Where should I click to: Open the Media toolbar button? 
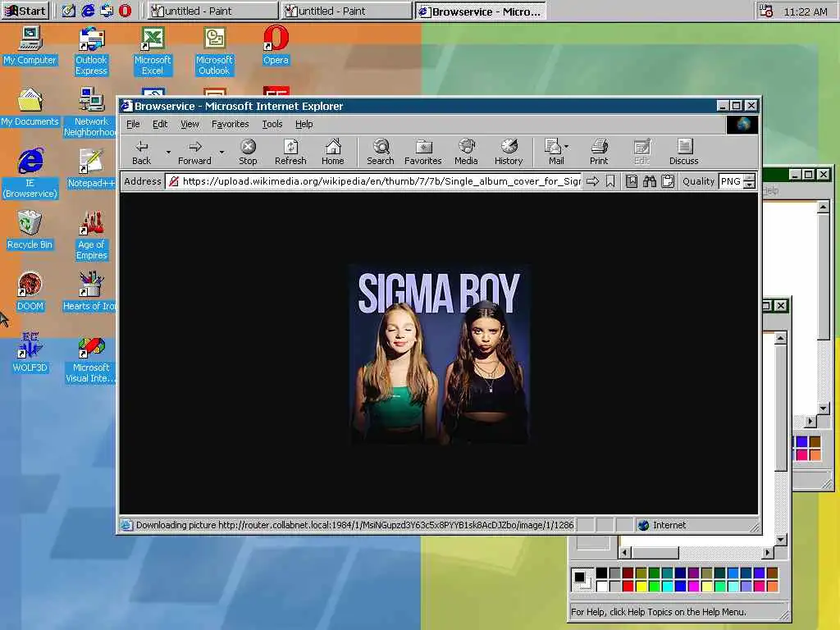[466, 152]
